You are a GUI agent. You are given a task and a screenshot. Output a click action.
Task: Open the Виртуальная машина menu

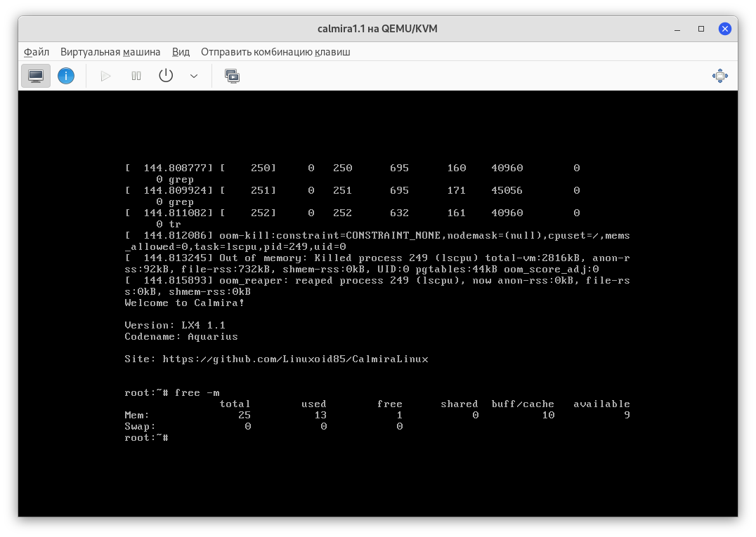110,52
